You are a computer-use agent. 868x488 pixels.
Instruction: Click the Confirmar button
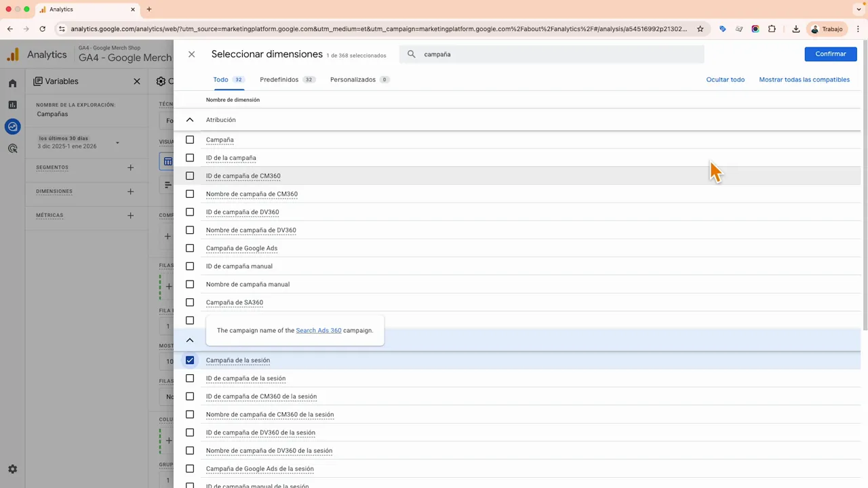coord(831,54)
